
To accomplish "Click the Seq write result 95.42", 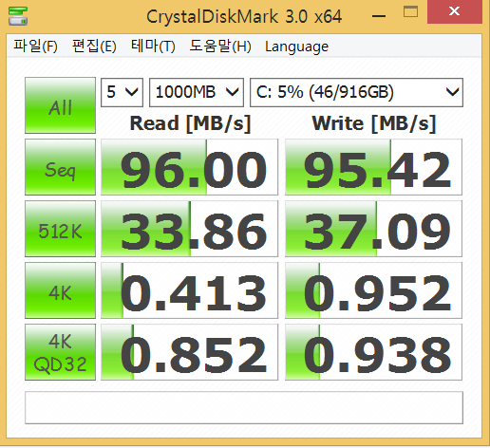I will [x=373, y=167].
